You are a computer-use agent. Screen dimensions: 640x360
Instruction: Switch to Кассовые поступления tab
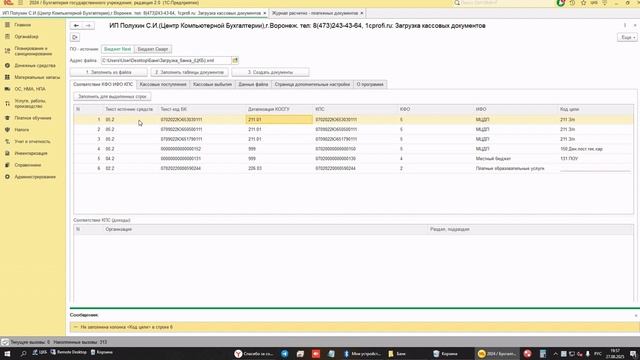point(163,84)
